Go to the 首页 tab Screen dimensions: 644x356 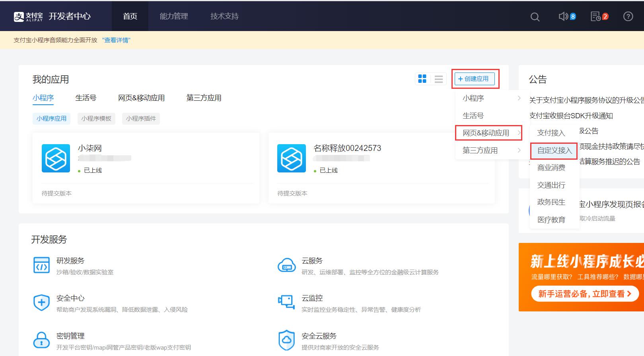pos(130,16)
